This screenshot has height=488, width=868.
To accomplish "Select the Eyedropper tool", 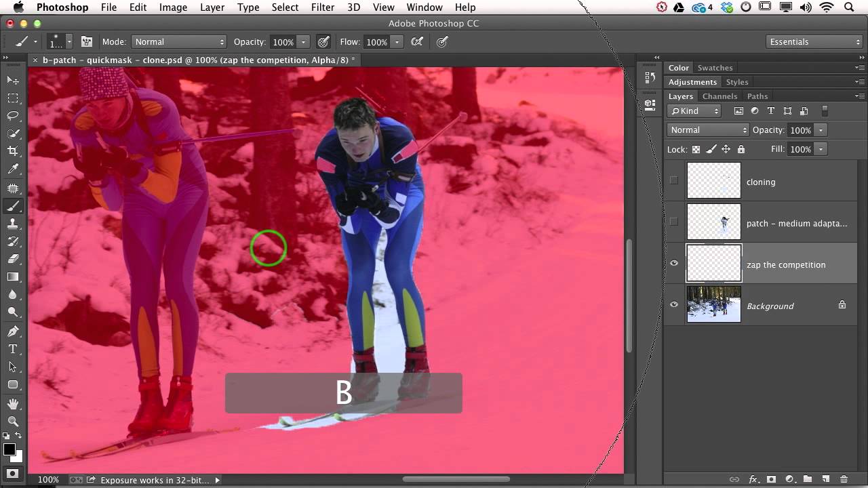I will point(13,169).
